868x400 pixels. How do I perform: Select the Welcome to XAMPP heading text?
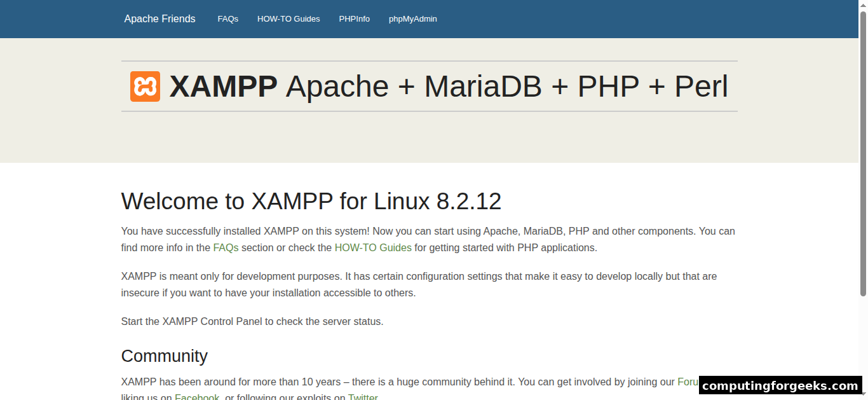[x=311, y=201]
